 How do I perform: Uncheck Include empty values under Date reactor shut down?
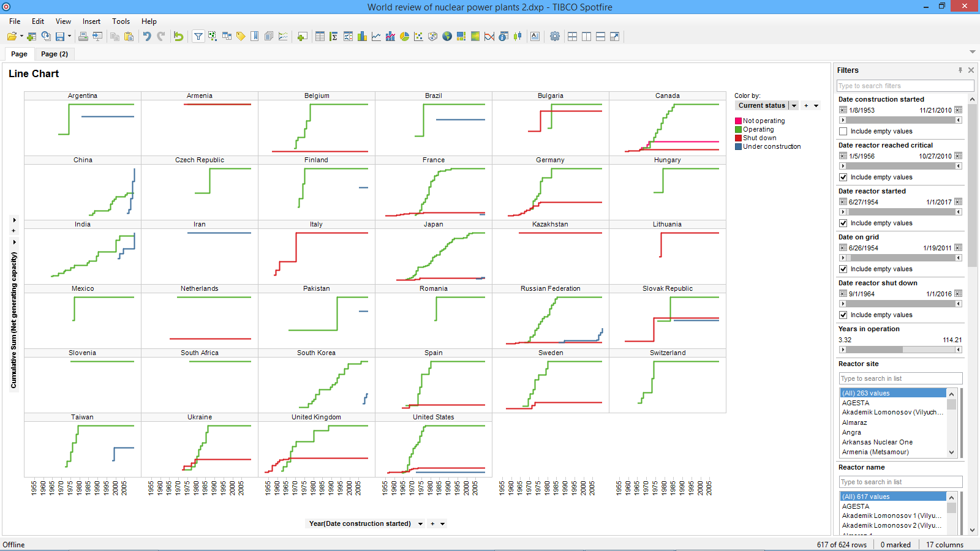(843, 315)
